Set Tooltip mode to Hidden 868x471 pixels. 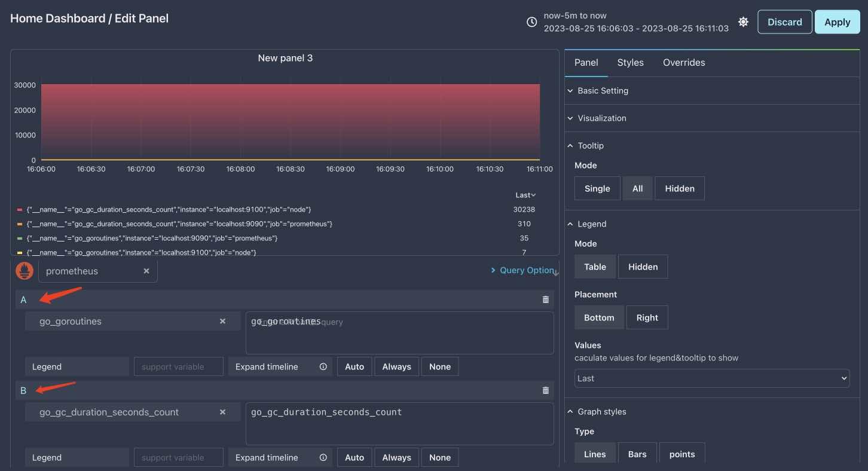680,188
